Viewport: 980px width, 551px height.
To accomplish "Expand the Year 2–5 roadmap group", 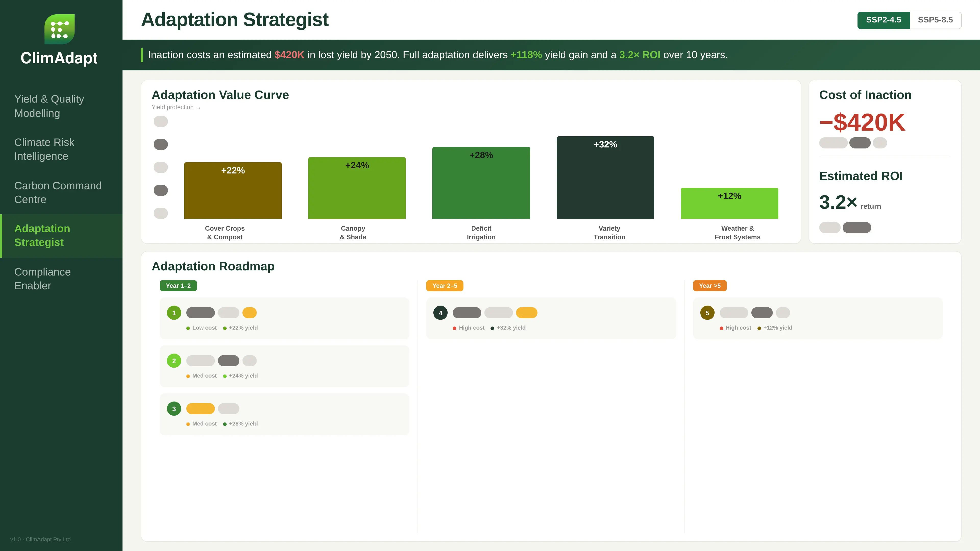I will [445, 286].
